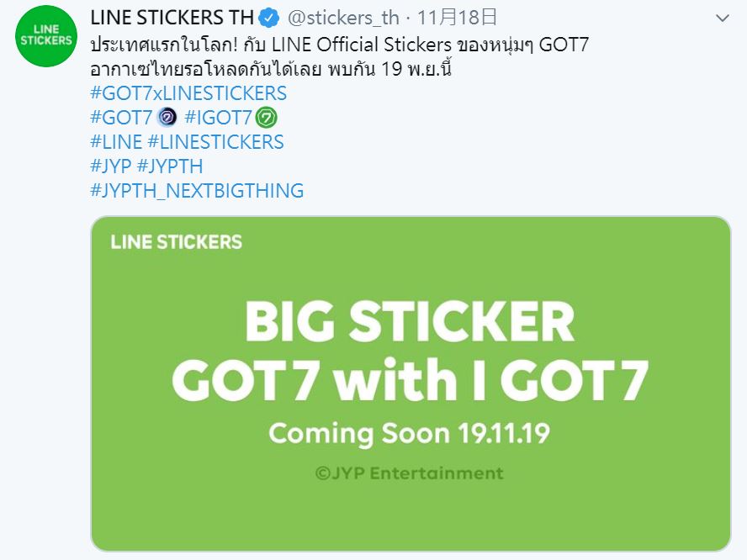Open the #GOT7xLINESTICKERS hashtag
The width and height of the screenshot is (747, 560).
click(188, 92)
